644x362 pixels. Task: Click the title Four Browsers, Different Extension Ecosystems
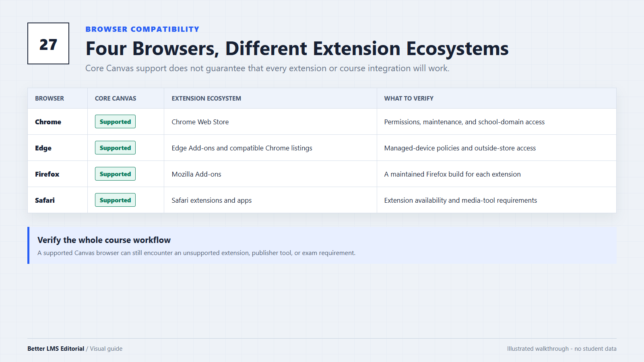pos(297,49)
